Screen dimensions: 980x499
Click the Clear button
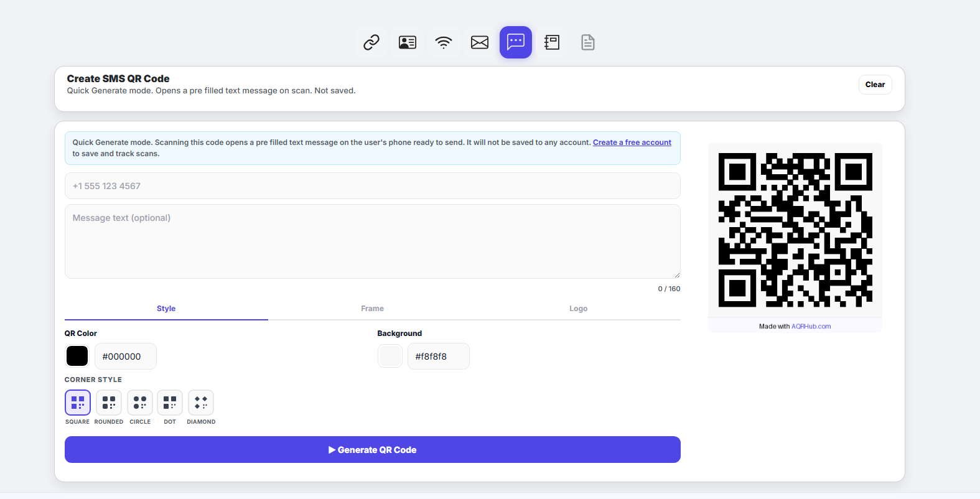point(875,85)
